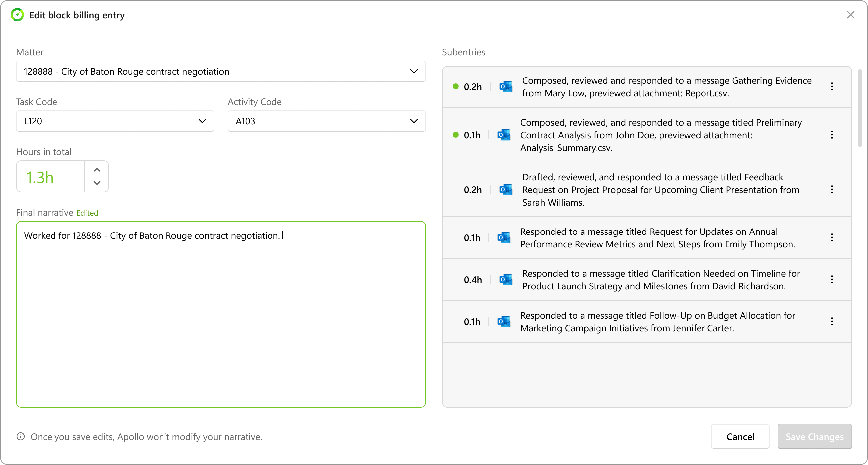Click the info icon beside the Apollo save note

[21, 437]
